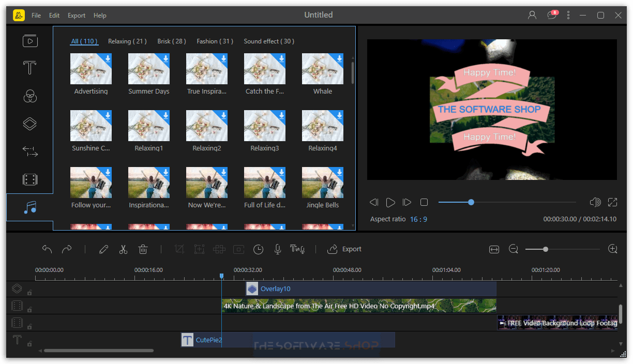Viewport: 633px width, 364px height.
Task: Click the Volume speaker icon in preview
Action: (595, 202)
